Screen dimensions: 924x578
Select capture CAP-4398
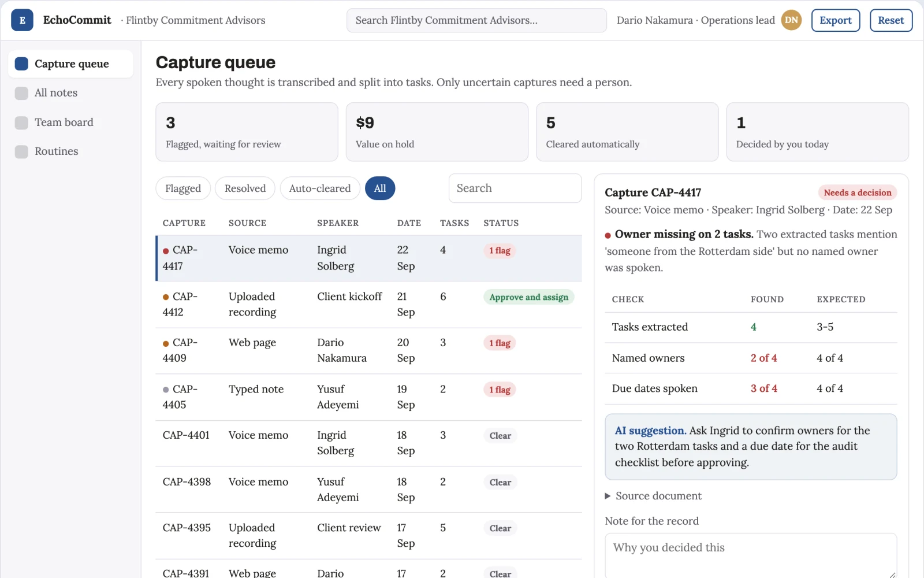pyautogui.click(x=368, y=490)
